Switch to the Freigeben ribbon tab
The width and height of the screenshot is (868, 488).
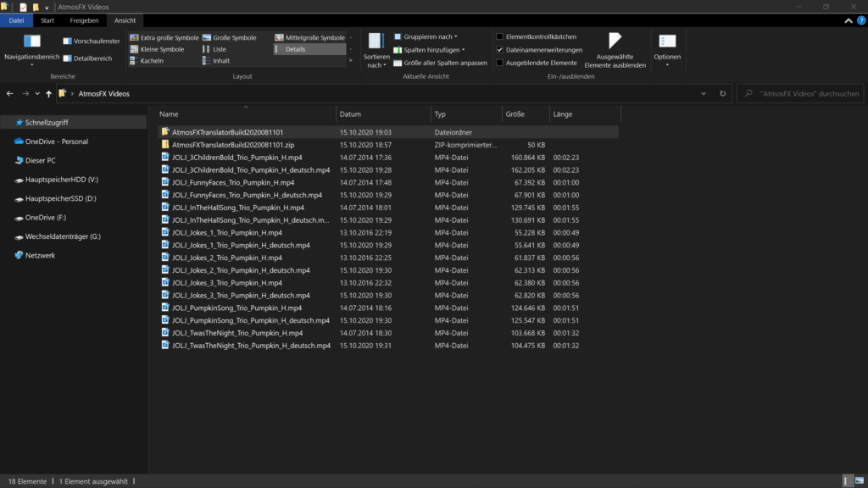(x=84, y=20)
